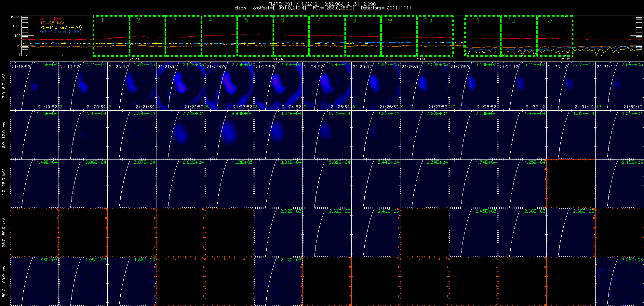This screenshot has height=306, width=644.
Task: Click the FLARE 2011/11/20 title line
Action: (x=322, y=4)
